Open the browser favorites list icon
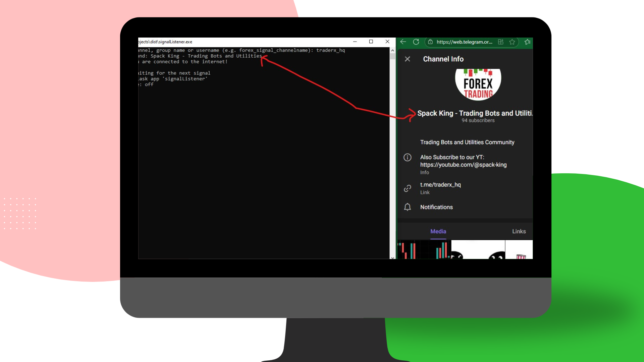644x362 pixels. [527, 42]
